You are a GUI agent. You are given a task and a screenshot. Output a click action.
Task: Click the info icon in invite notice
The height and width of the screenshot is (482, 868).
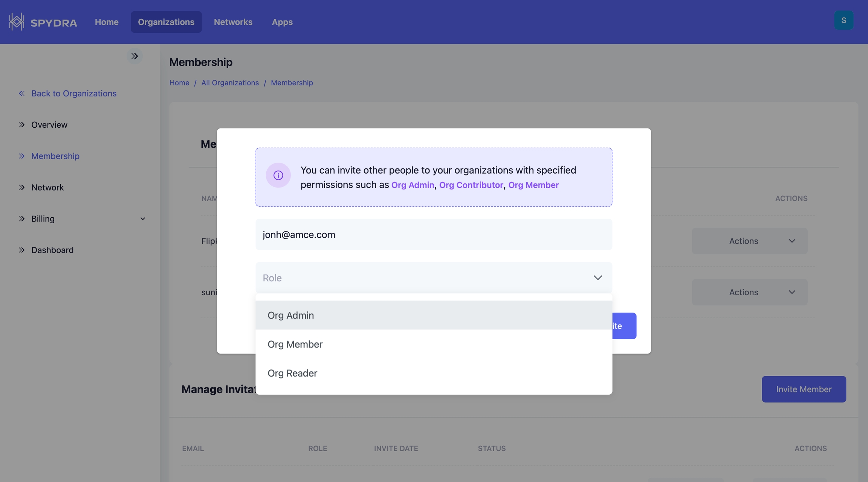278,175
